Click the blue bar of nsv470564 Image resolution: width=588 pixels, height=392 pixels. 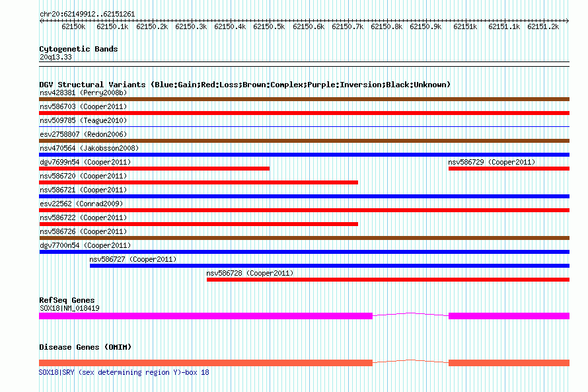pos(304,155)
